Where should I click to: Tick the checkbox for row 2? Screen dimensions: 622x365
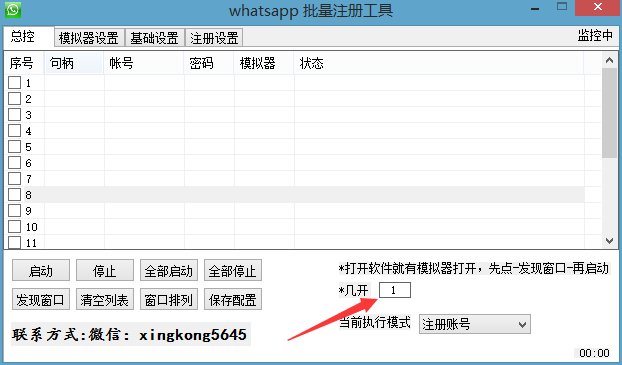15,98
